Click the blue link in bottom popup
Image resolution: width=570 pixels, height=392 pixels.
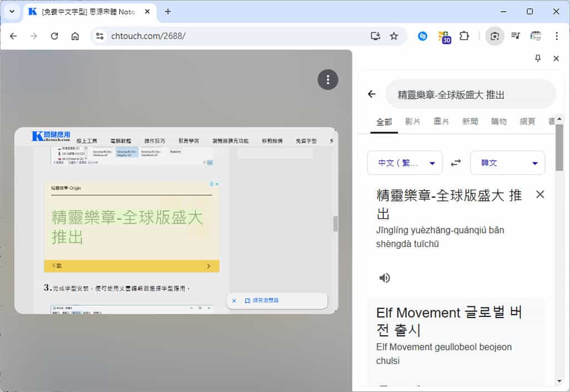tap(262, 300)
